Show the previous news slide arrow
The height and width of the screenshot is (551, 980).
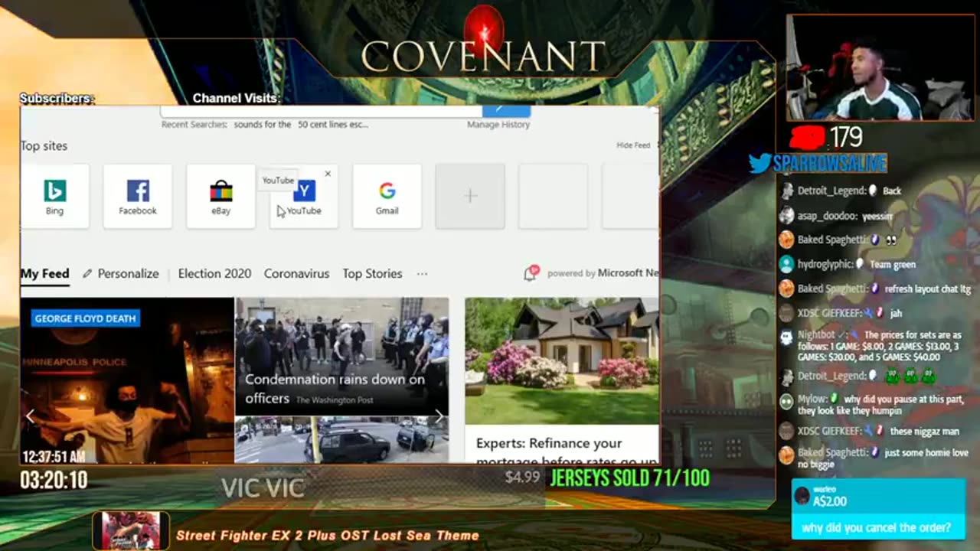click(30, 416)
